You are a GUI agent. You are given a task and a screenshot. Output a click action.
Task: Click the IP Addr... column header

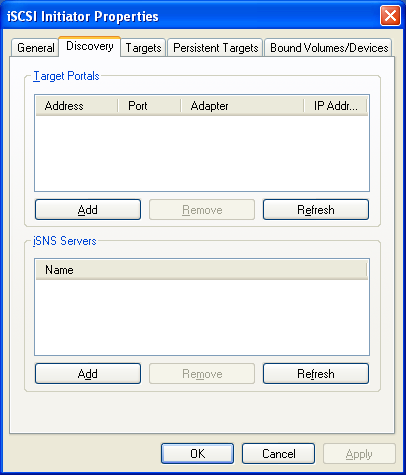[x=335, y=106]
